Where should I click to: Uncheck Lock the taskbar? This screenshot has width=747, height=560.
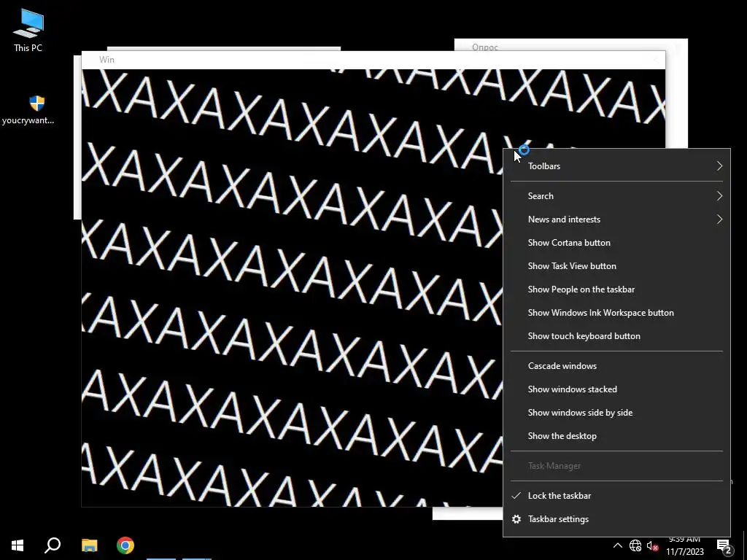coord(616,496)
